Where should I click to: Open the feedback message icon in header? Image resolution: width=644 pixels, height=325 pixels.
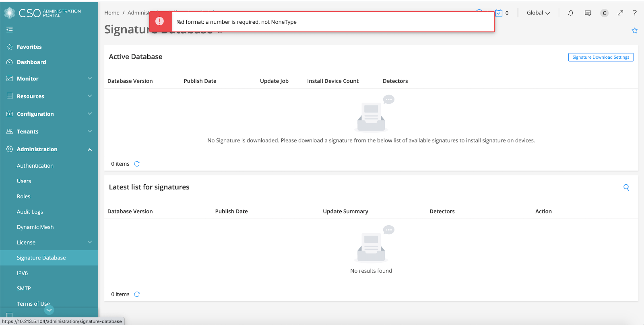(x=588, y=13)
